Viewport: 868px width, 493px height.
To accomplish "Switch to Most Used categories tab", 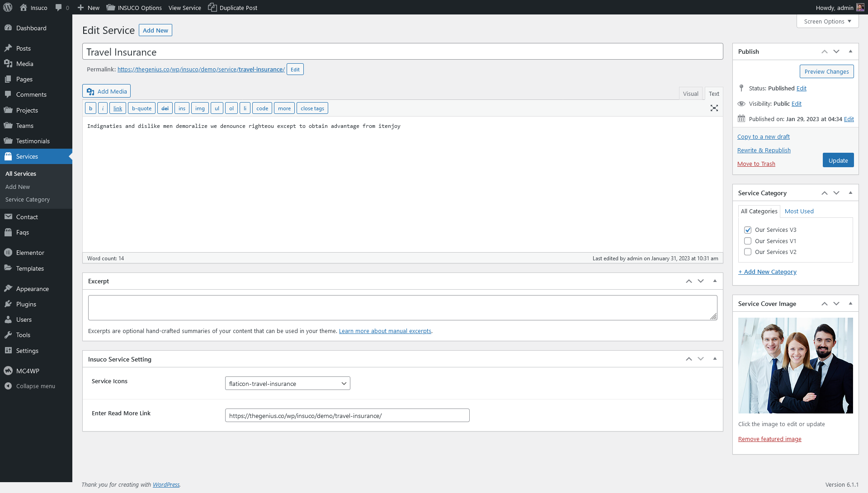I will pos(799,211).
